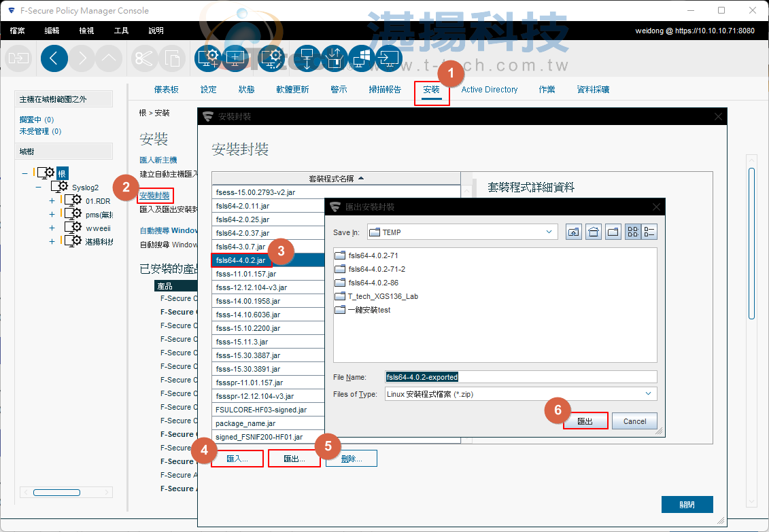Switch to List view in save dialog
This screenshot has width=769, height=532.
click(633, 232)
